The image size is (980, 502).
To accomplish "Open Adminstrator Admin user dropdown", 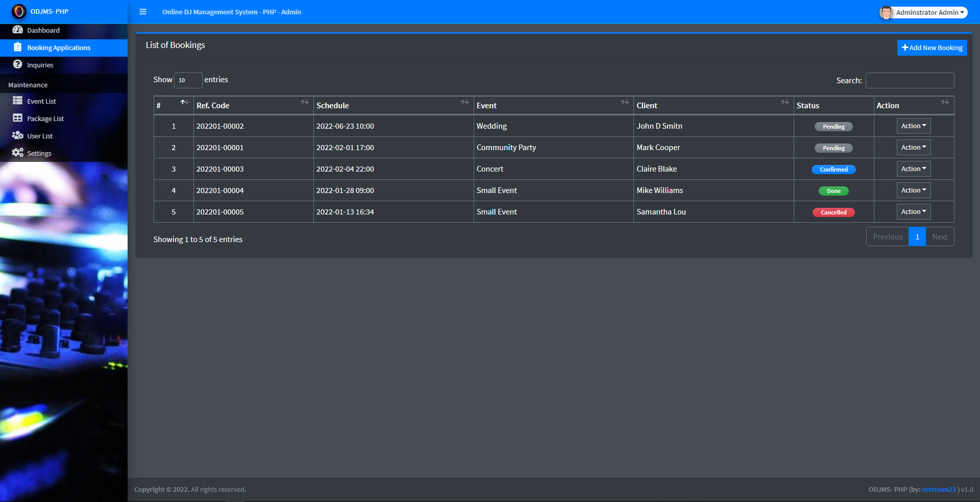I will 923,12.
